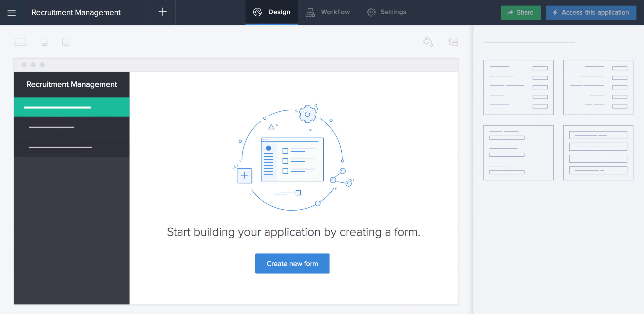Click the section rearrange icon

click(x=453, y=42)
